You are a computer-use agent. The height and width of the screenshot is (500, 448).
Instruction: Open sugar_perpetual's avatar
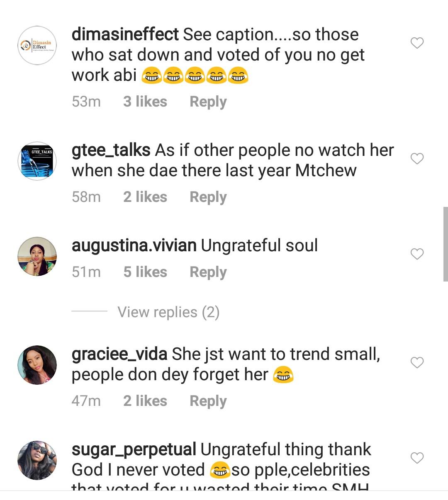click(37, 460)
